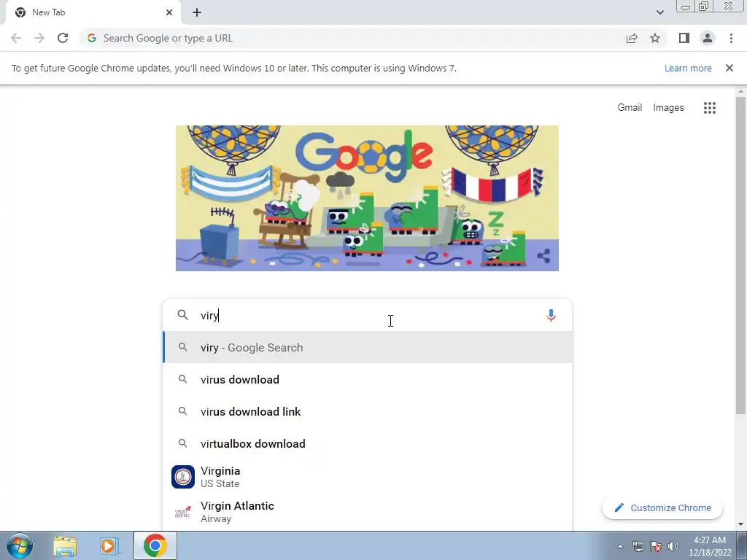
Task: Click the magnifier icon in the search box
Action: [182, 315]
